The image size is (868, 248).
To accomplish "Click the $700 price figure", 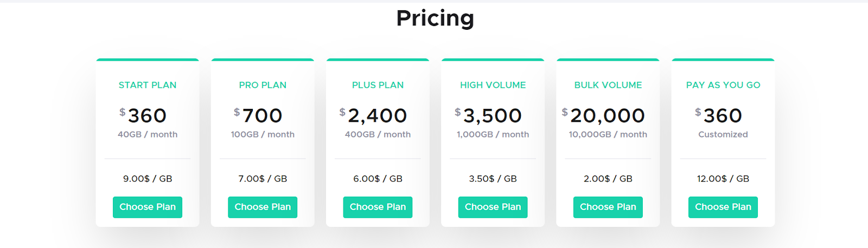I will tap(262, 115).
